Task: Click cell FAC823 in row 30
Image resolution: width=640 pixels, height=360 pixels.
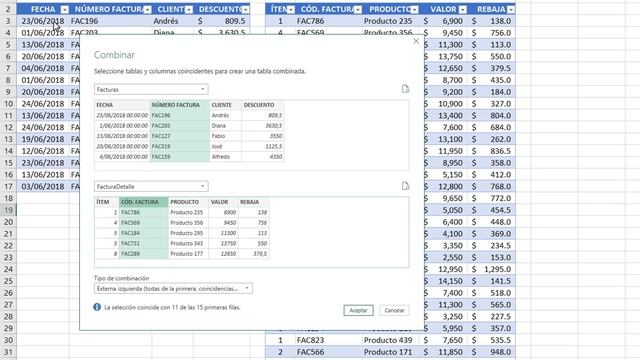Action: coord(329,340)
